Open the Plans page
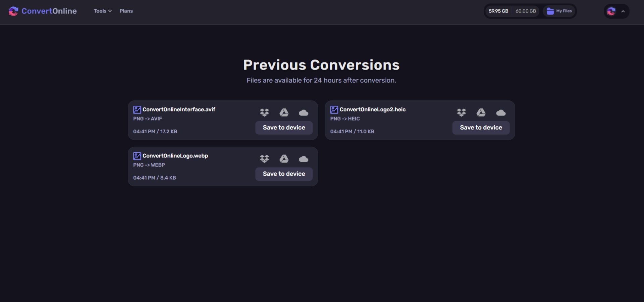Screen dimensions: 644x302 point(126,11)
